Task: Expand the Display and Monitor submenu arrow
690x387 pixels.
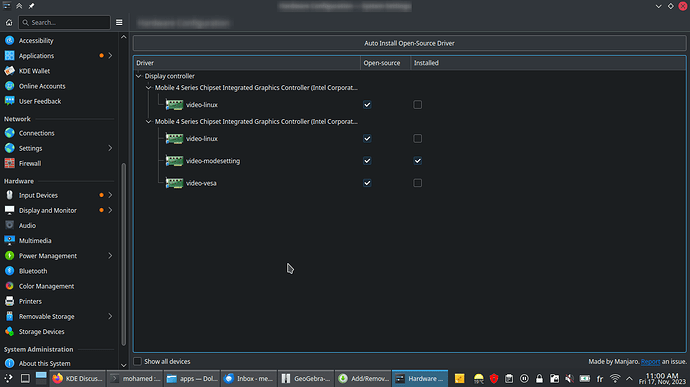Action: pos(110,210)
